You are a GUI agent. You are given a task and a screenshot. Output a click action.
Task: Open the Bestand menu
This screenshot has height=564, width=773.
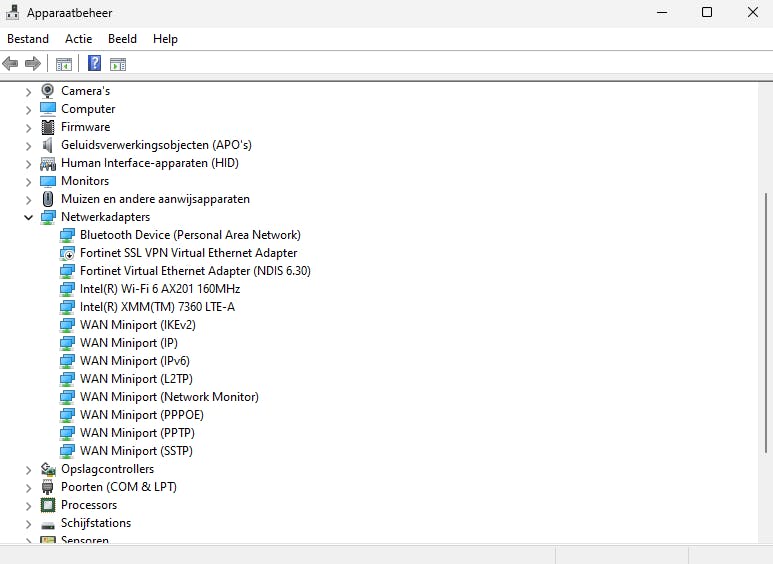[28, 39]
